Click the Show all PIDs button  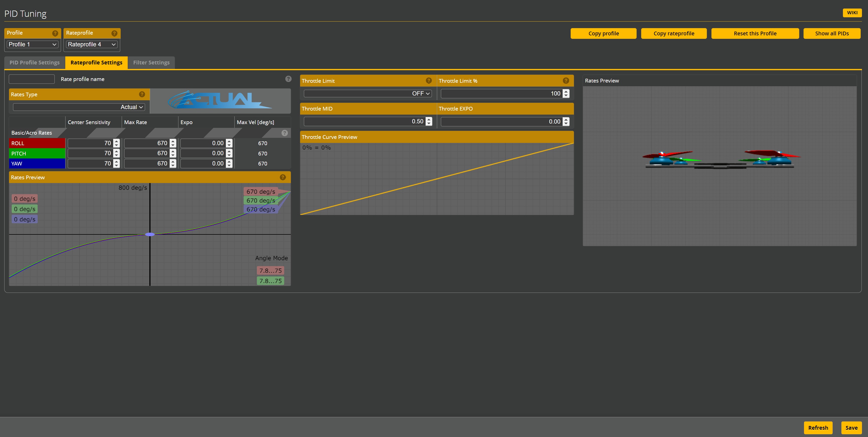(832, 33)
